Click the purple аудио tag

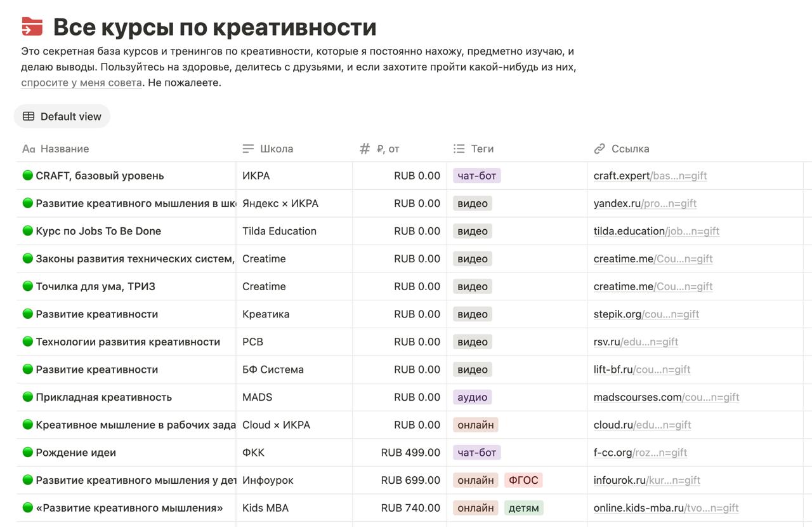(473, 397)
